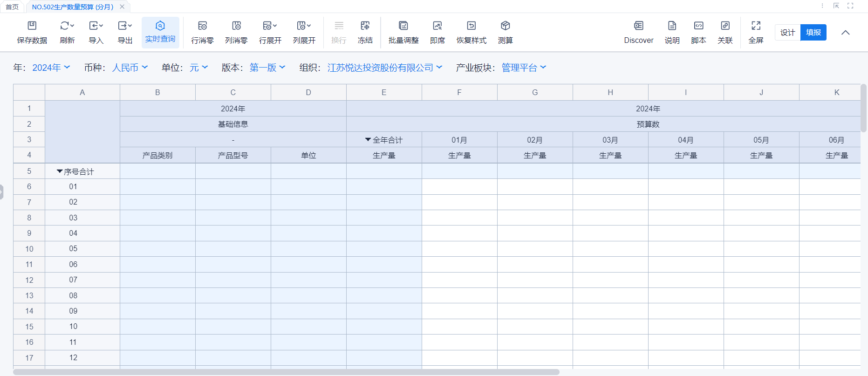Collapse the 序号合计 row group

tap(60, 171)
